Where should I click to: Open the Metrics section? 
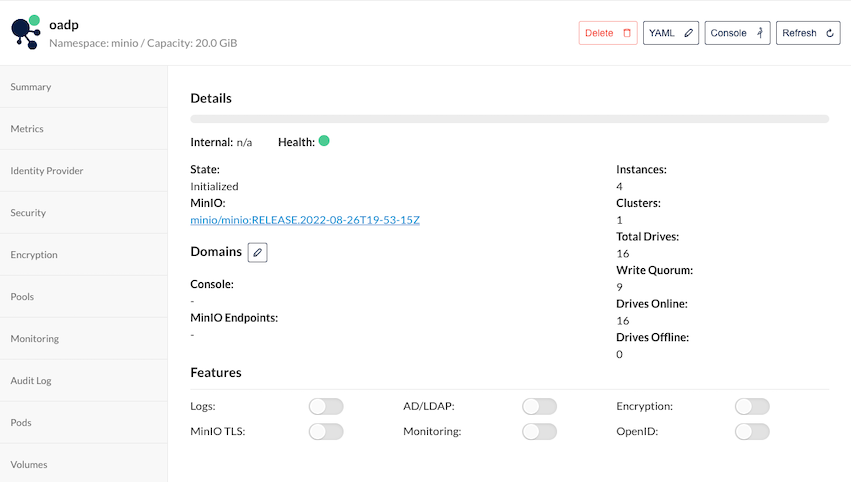coord(84,129)
